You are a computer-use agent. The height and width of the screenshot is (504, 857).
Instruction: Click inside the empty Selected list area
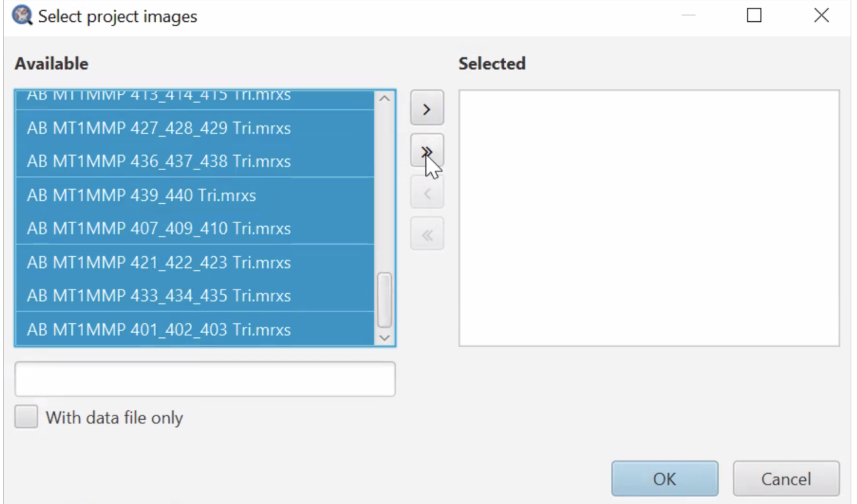(649, 218)
